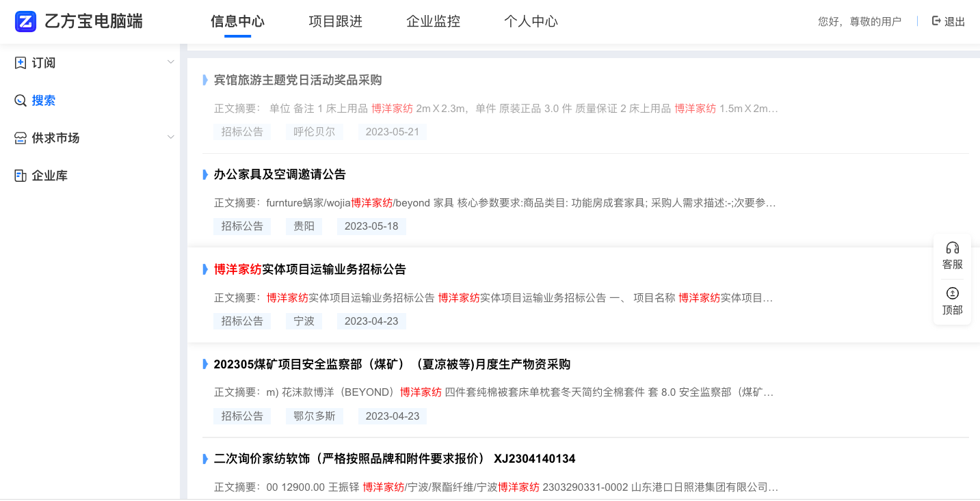Select 供求市场 label in the sidebar

pyautogui.click(x=55, y=138)
